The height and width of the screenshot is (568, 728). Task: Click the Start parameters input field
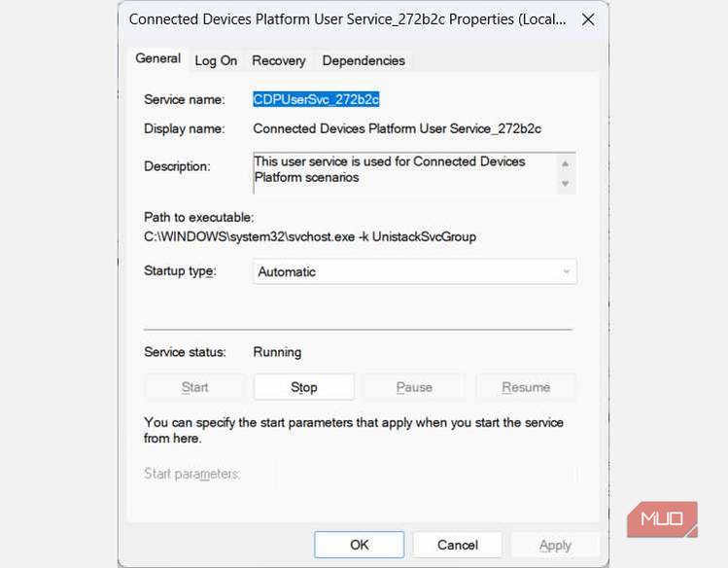(426, 475)
